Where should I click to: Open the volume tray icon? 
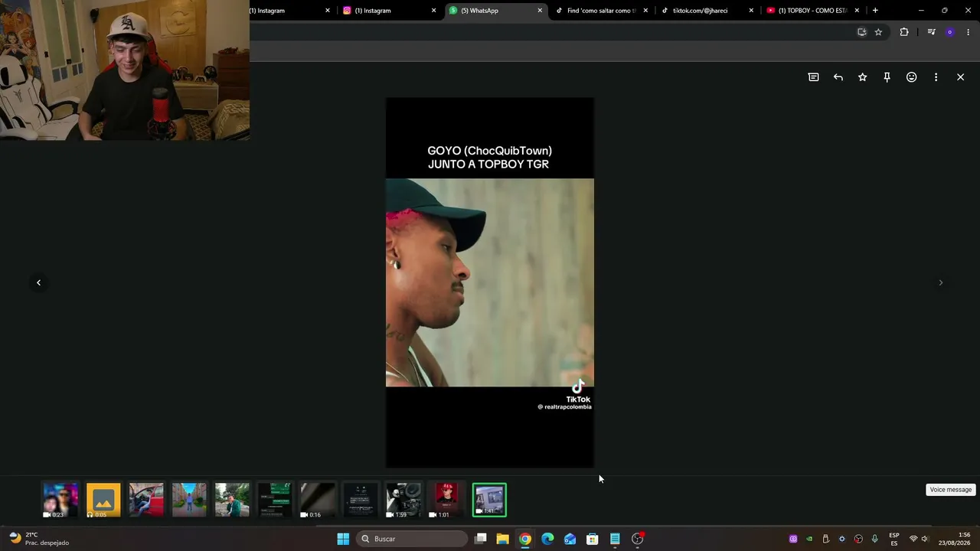point(925,539)
